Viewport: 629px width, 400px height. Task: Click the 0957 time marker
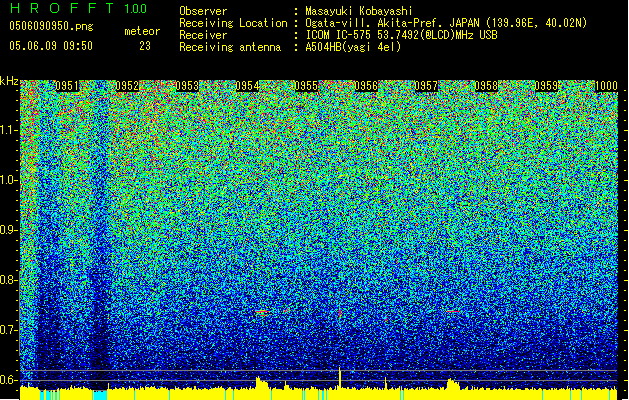click(426, 86)
